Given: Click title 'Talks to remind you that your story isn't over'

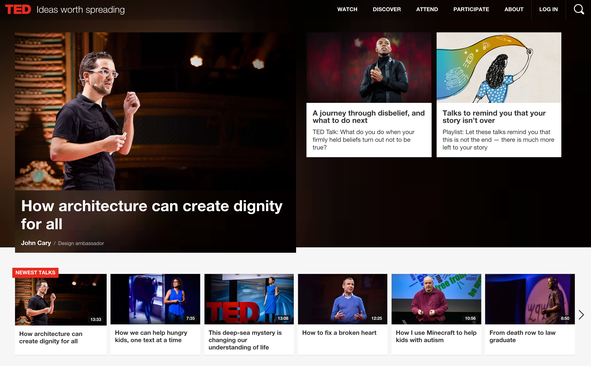Looking at the screenshot, I should 494,117.
